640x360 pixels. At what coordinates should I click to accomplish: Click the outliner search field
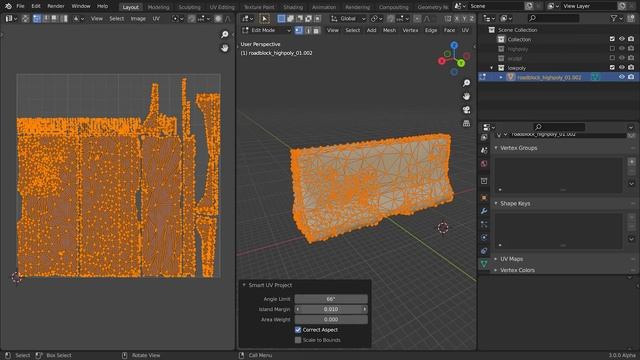tap(554, 18)
